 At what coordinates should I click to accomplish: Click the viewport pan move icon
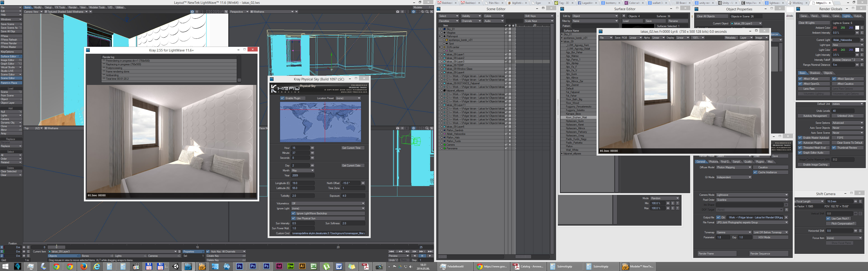point(418,12)
